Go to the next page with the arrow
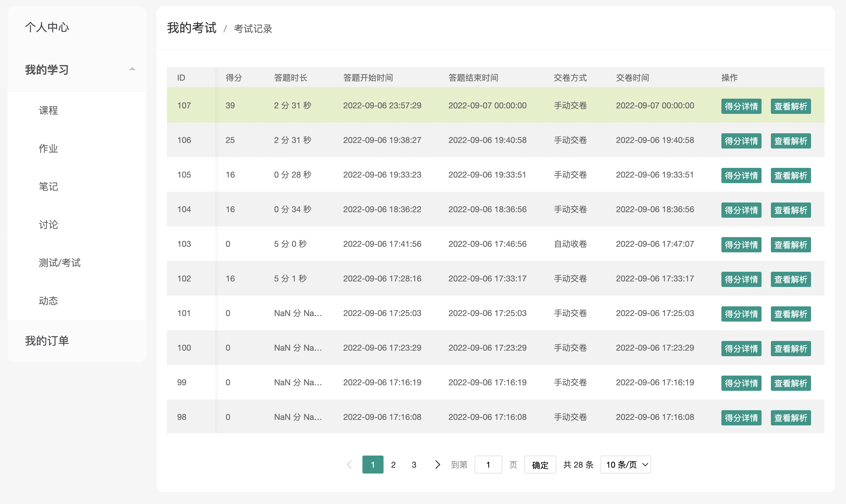This screenshot has width=846, height=504. tap(438, 465)
